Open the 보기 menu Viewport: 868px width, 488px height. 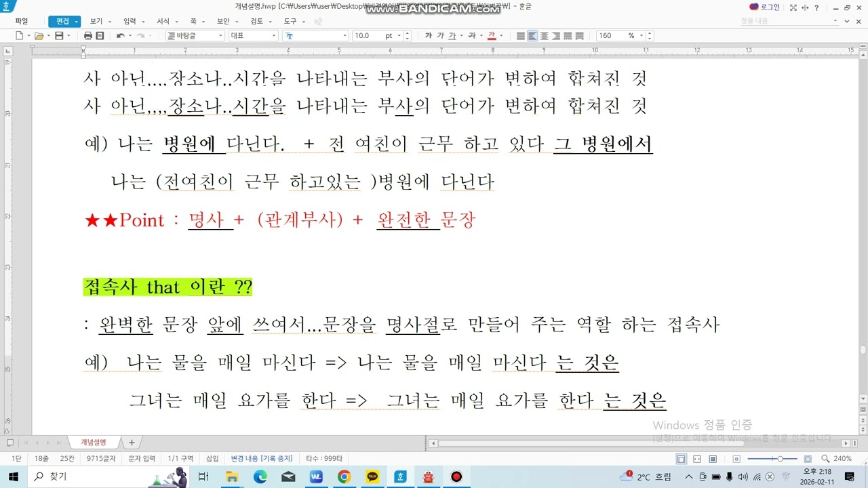coord(100,21)
